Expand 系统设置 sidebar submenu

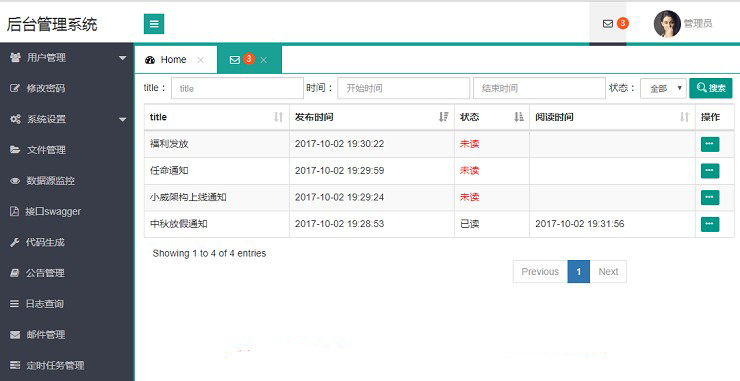(67, 119)
